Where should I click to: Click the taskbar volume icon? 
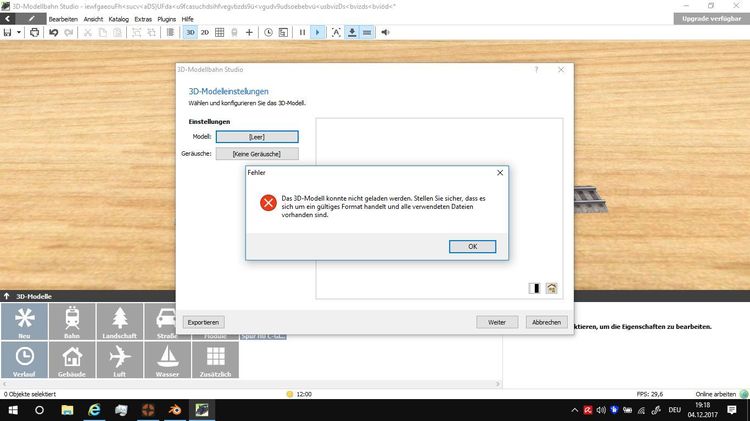pyautogui.click(x=601, y=410)
